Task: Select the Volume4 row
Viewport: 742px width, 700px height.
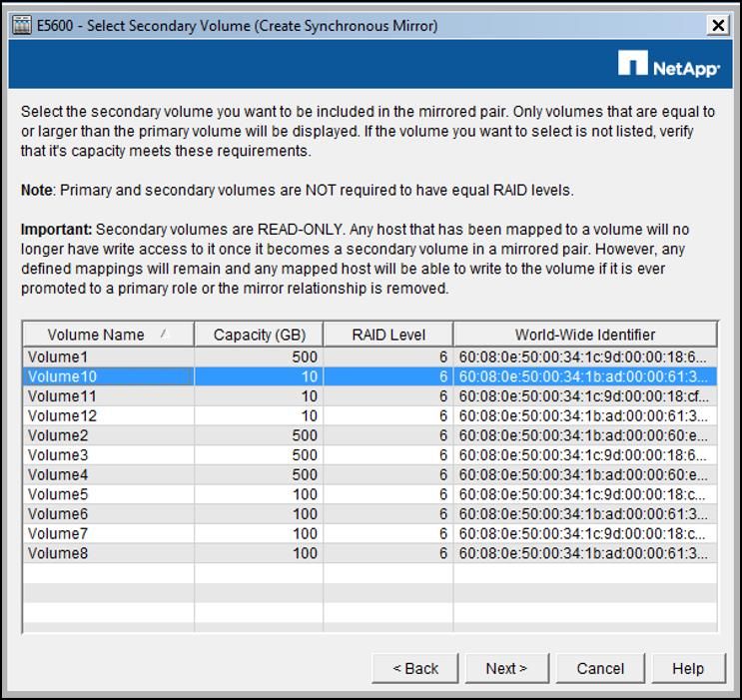Action: pyautogui.click(x=371, y=474)
